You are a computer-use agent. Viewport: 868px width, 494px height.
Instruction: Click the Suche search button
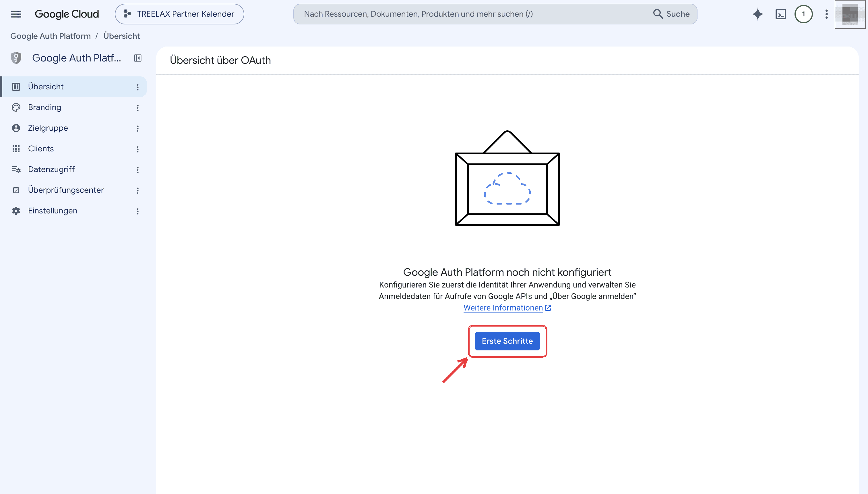pyautogui.click(x=671, y=14)
